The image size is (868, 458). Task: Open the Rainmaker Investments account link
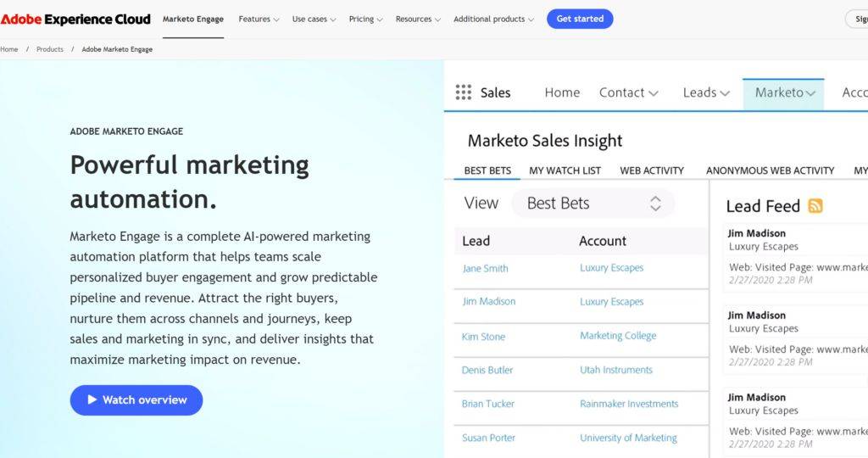pos(629,404)
